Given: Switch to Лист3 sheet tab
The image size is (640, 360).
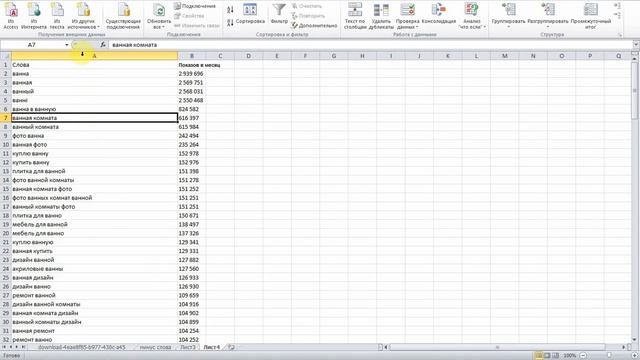Looking at the screenshot, I should (x=188, y=347).
